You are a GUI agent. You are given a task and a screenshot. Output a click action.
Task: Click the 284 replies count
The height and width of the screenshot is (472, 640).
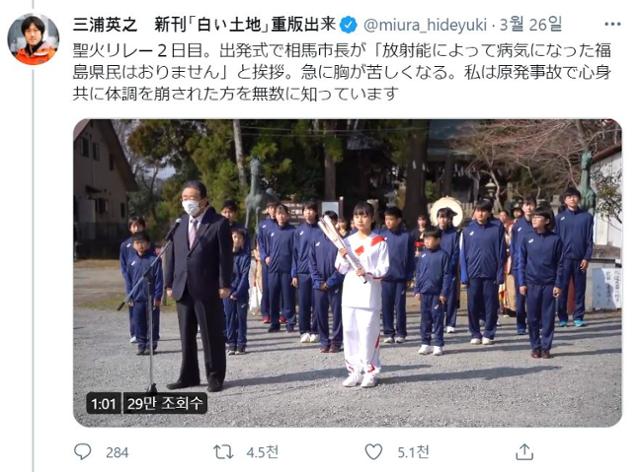point(117,452)
